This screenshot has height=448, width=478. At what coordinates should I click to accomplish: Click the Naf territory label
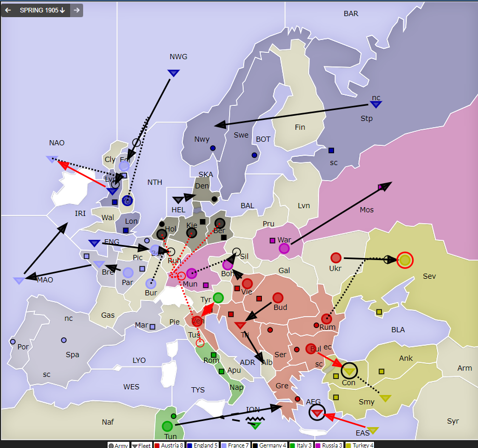click(108, 422)
